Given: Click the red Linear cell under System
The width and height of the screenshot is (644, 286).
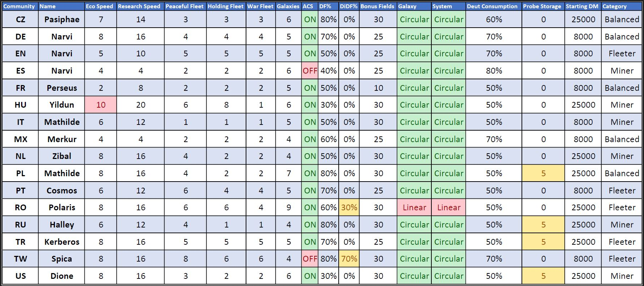Looking at the screenshot, I should click(449, 207).
